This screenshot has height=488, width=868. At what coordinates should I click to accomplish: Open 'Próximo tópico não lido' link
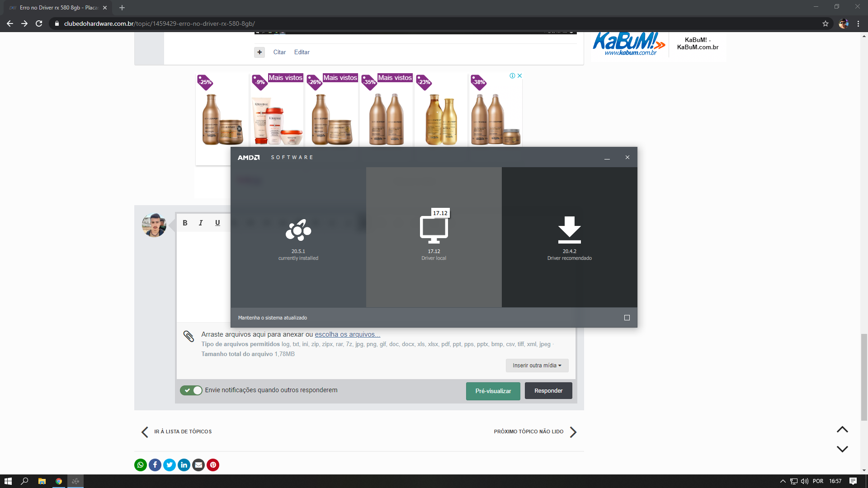tap(535, 432)
